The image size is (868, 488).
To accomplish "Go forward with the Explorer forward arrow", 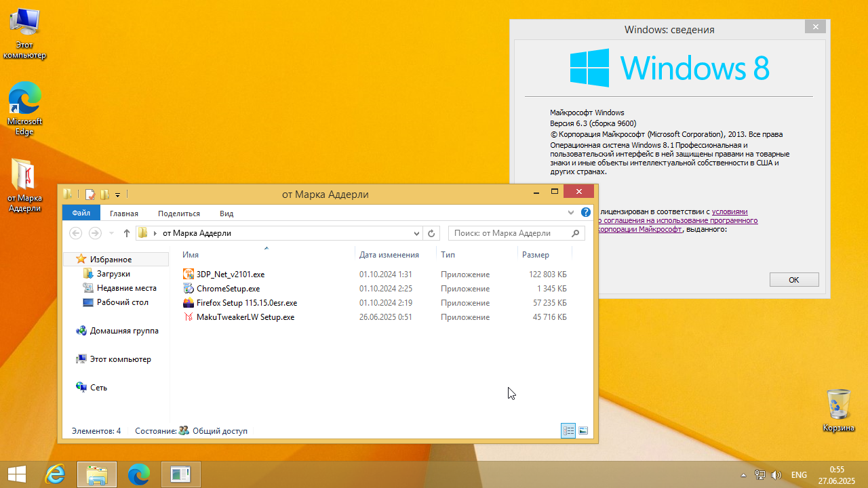I will (x=96, y=233).
